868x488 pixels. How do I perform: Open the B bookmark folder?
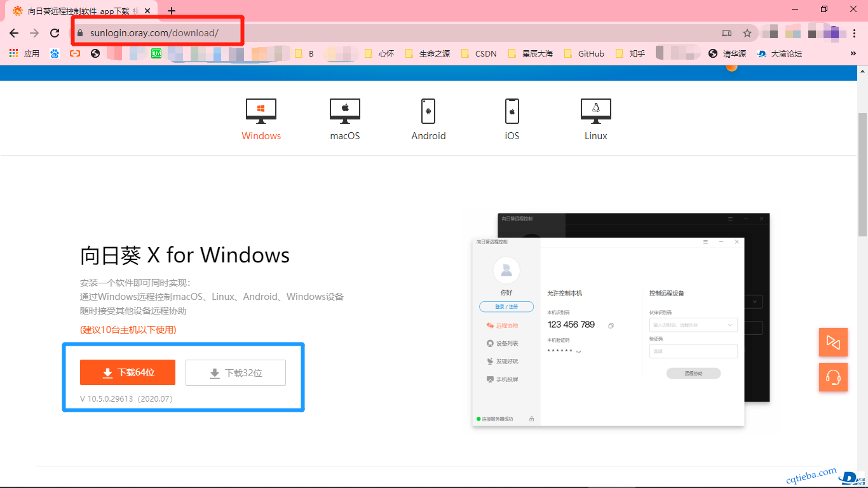305,54
